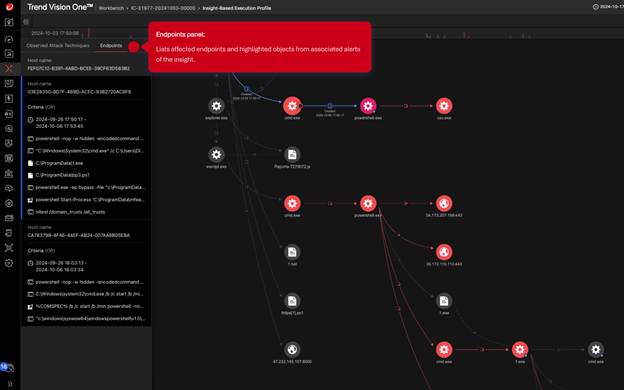Image resolution: width=624 pixels, height=390 pixels.
Task: Open the gear settings icon in left sidebar
Action: 9,263
